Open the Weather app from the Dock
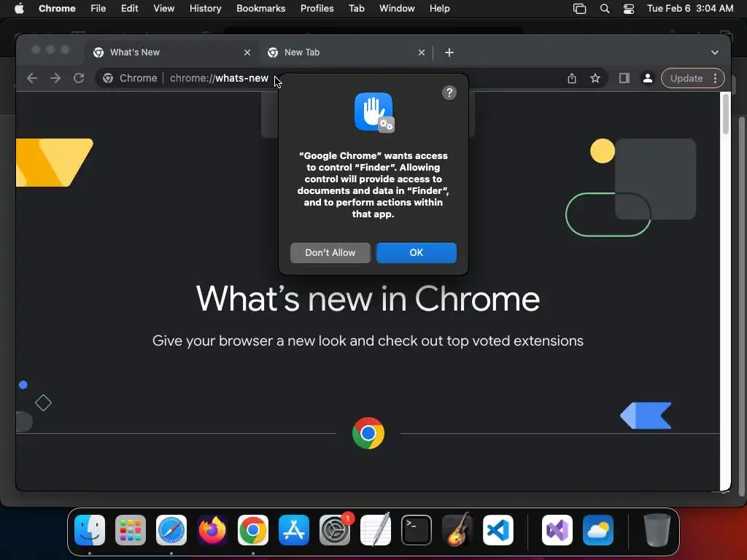Screen dimensions: 747x560 (598, 530)
